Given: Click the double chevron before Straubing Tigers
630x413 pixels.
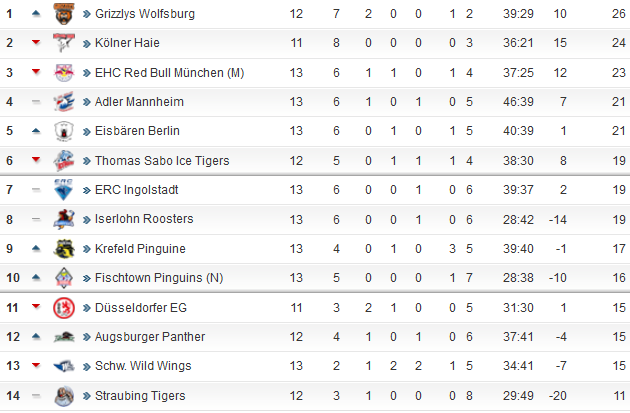Looking at the screenshot, I should pyautogui.click(x=86, y=397).
